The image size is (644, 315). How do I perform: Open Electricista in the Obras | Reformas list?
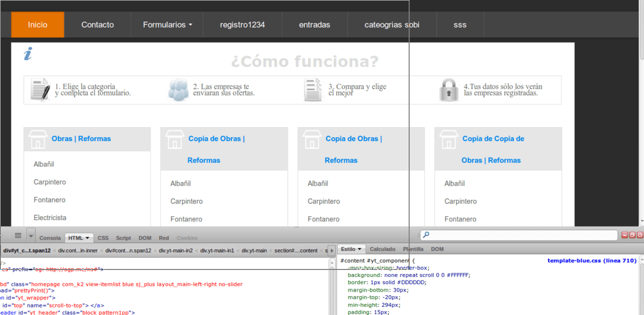pyautogui.click(x=50, y=218)
